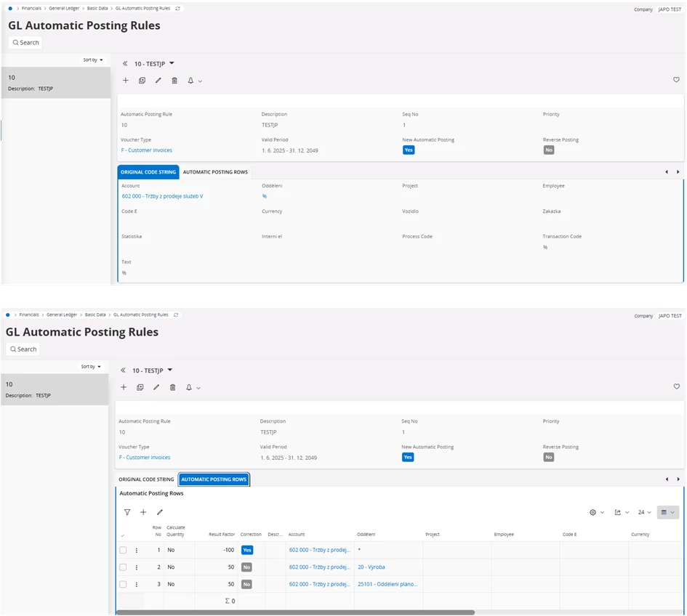Click the breadcrumb refresh icon in Automatic Posting Rows view
687x616 pixels.
point(176,315)
